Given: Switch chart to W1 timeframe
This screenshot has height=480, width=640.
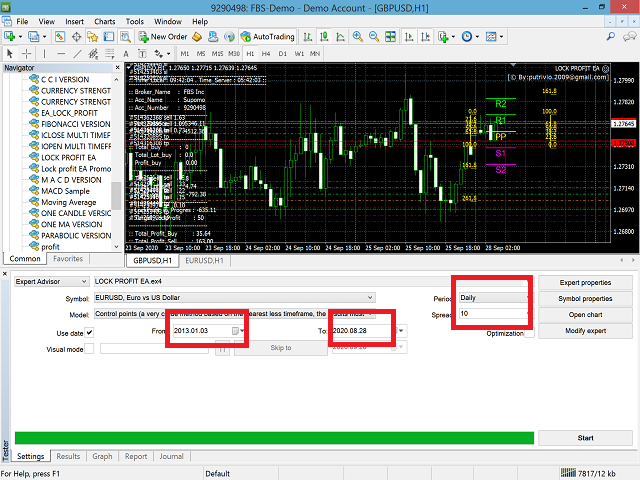Looking at the screenshot, I should (299, 53).
